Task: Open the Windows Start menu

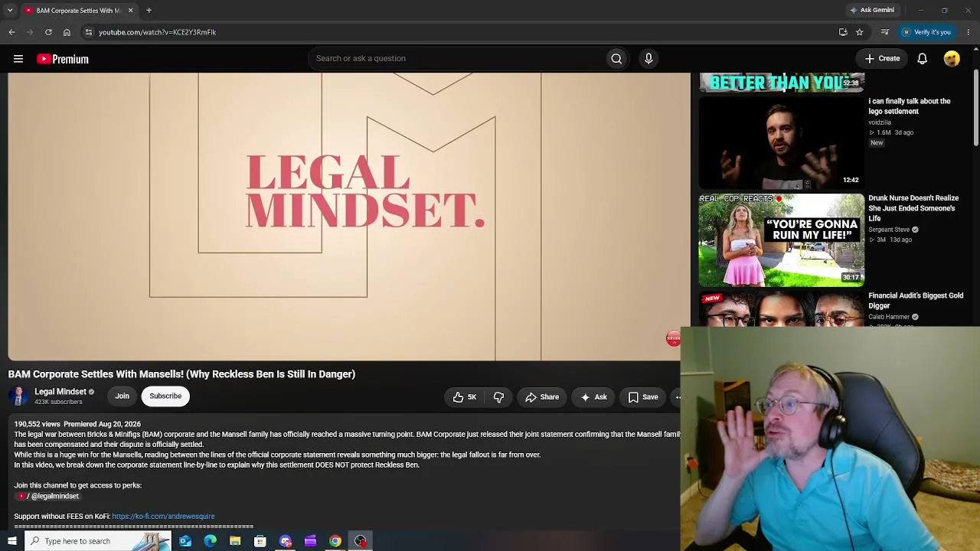Action: (11, 541)
